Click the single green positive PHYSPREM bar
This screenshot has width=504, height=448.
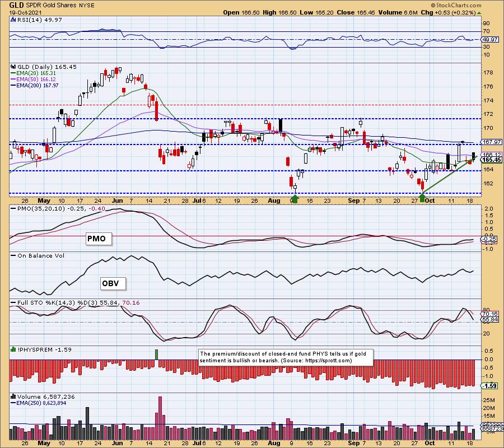coord(157,354)
